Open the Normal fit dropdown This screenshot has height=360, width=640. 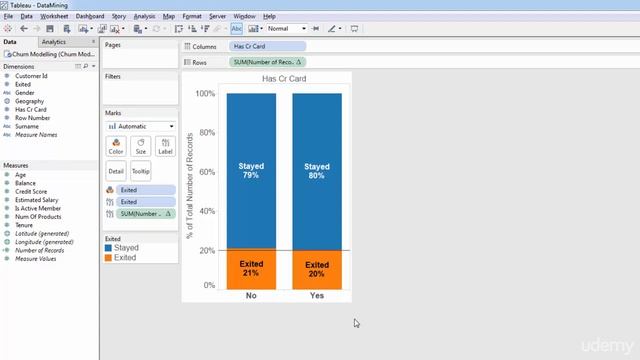287,29
